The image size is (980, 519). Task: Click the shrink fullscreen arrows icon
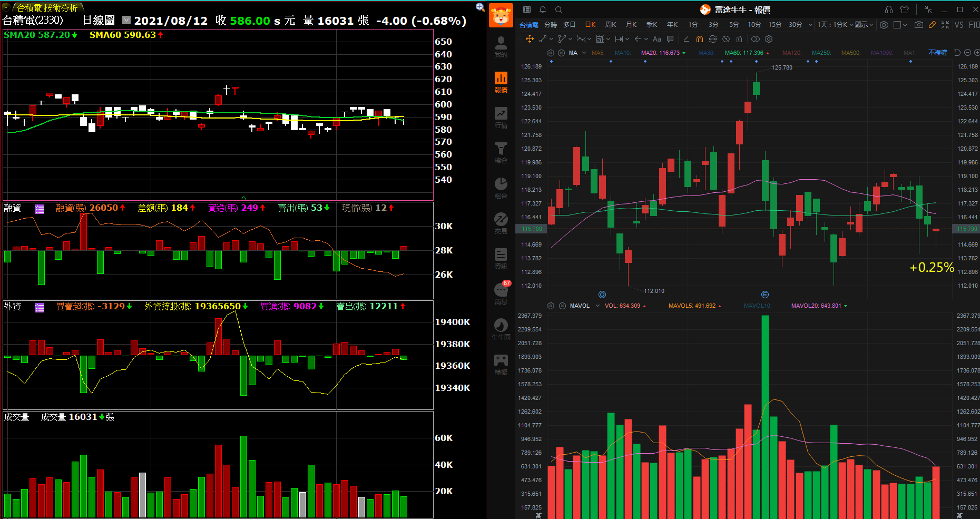coord(945,25)
